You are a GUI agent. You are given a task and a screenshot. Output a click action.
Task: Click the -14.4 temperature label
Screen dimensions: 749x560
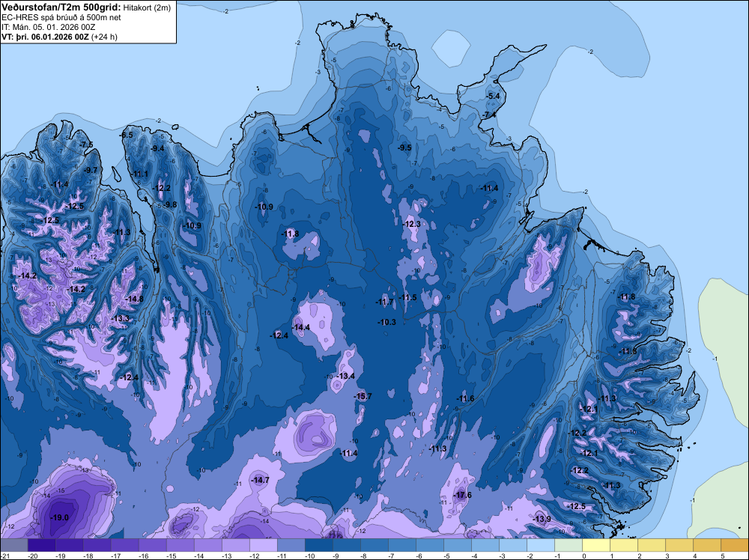click(x=301, y=327)
